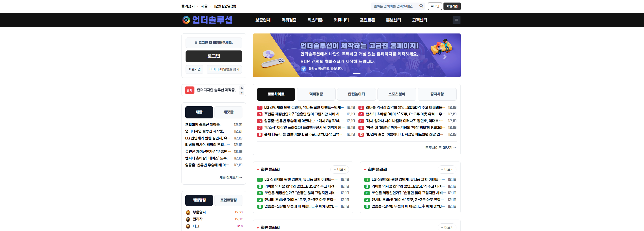Switch to the 포인트랭킹 tab
The width and height of the screenshot is (644, 231).
coord(228,200)
